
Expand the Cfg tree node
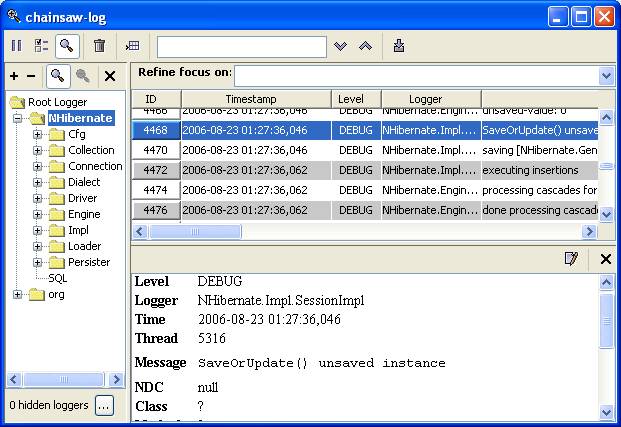(x=38, y=134)
